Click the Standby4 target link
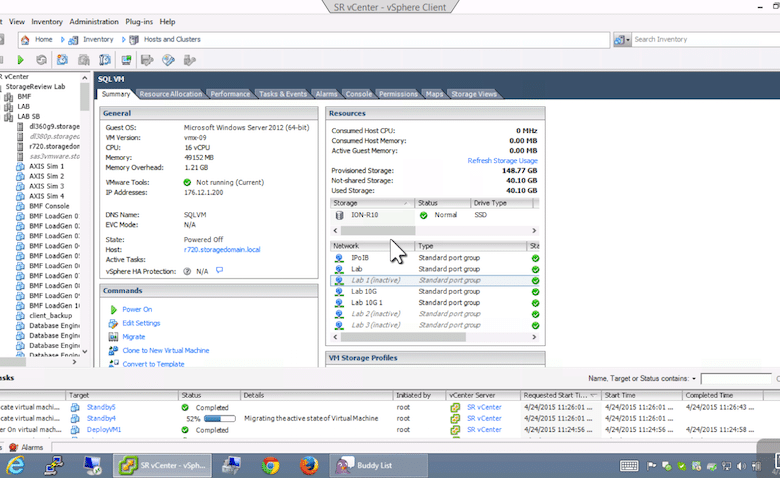This screenshot has width=780, height=478. 101,419
